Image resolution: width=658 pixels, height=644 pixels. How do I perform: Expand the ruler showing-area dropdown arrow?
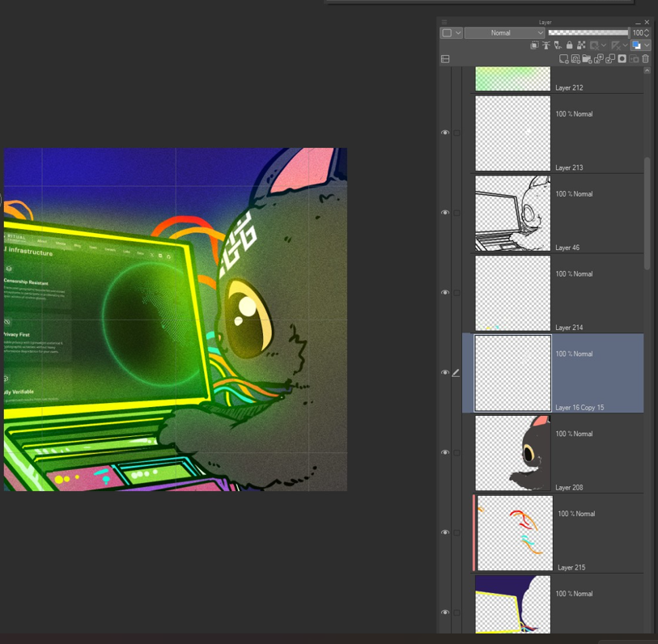626,45
